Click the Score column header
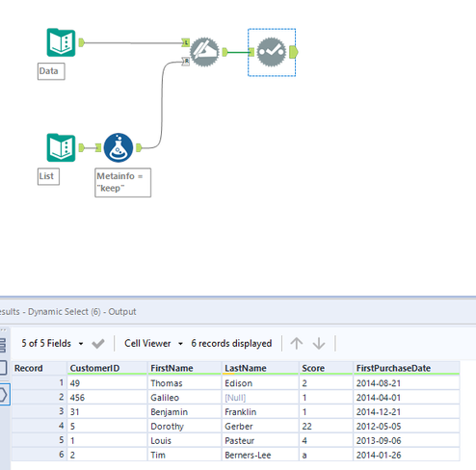This screenshot has height=470, width=476. coord(326,368)
